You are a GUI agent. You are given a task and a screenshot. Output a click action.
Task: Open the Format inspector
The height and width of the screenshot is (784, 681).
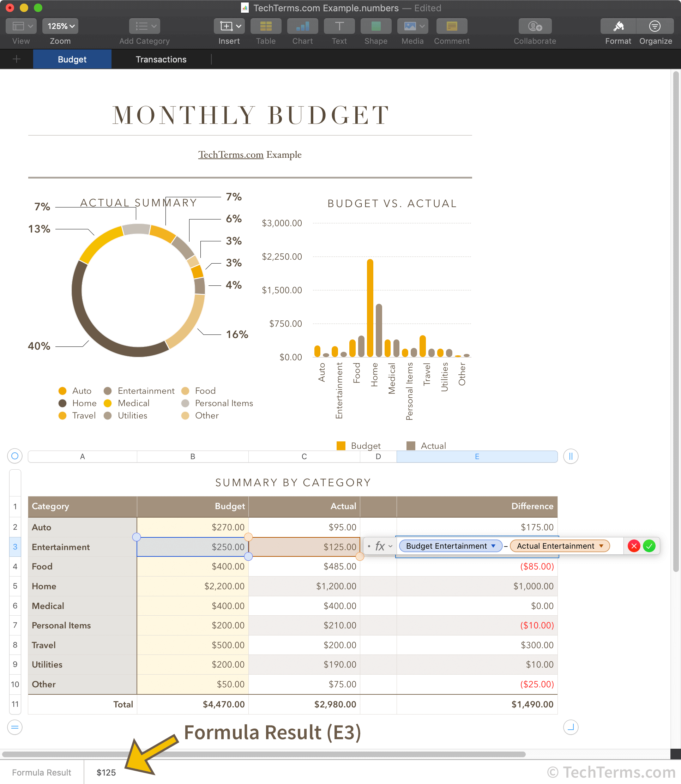click(618, 26)
